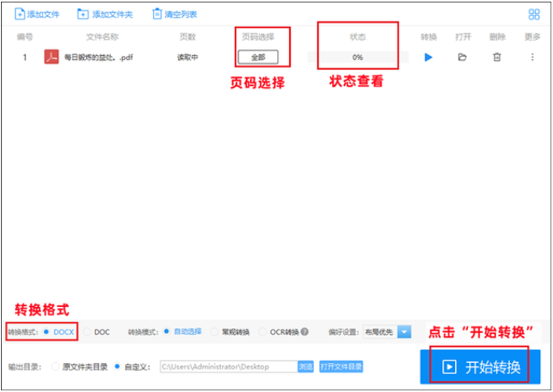Image resolution: width=553 pixels, height=392 pixels.
Task: Delete the file with the trash icon
Action: pyautogui.click(x=497, y=57)
